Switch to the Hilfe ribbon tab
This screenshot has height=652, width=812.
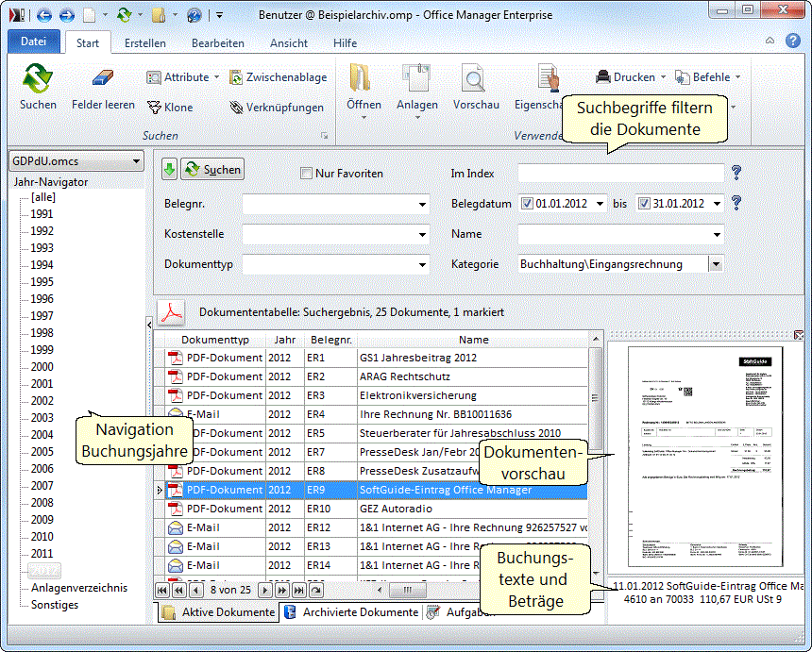pyautogui.click(x=345, y=43)
